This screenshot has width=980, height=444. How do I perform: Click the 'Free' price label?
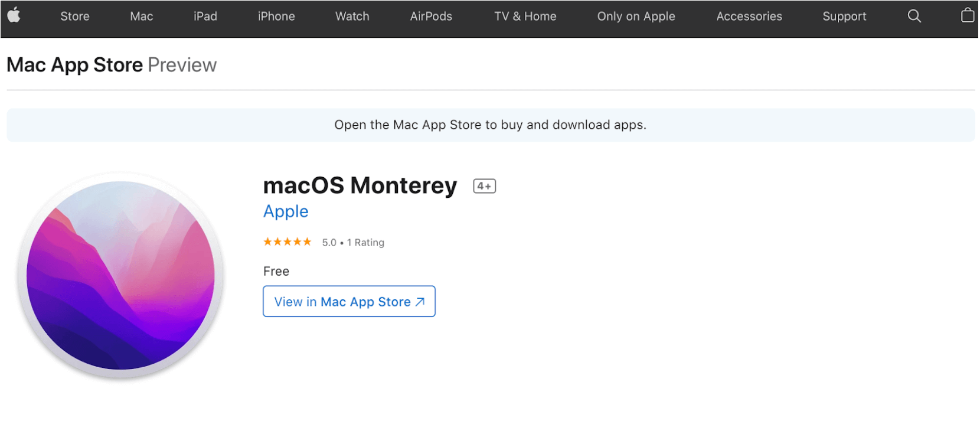pyautogui.click(x=276, y=271)
